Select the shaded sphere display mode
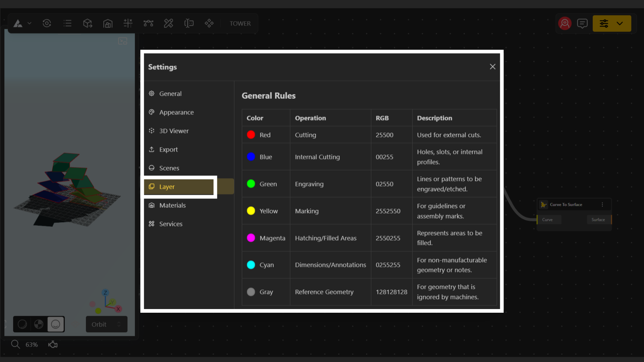 [22, 324]
